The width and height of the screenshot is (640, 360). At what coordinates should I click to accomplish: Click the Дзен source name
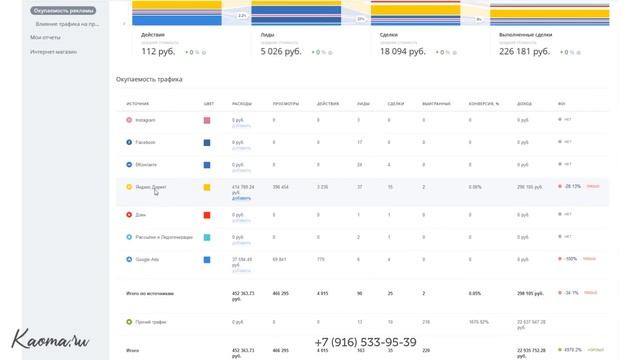pyautogui.click(x=140, y=215)
